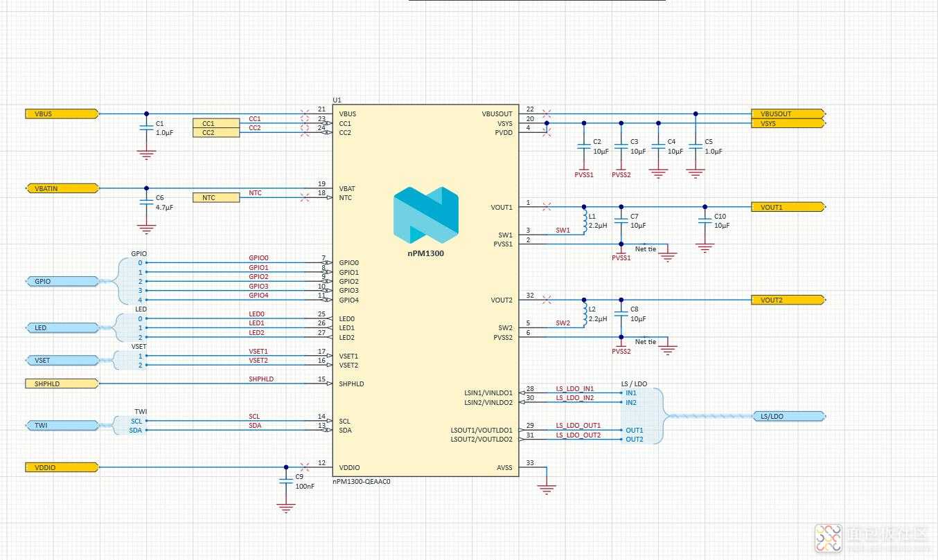Select the VBATIN power port
This screenshot has width=938, height=560.
[x=62, y=188]
